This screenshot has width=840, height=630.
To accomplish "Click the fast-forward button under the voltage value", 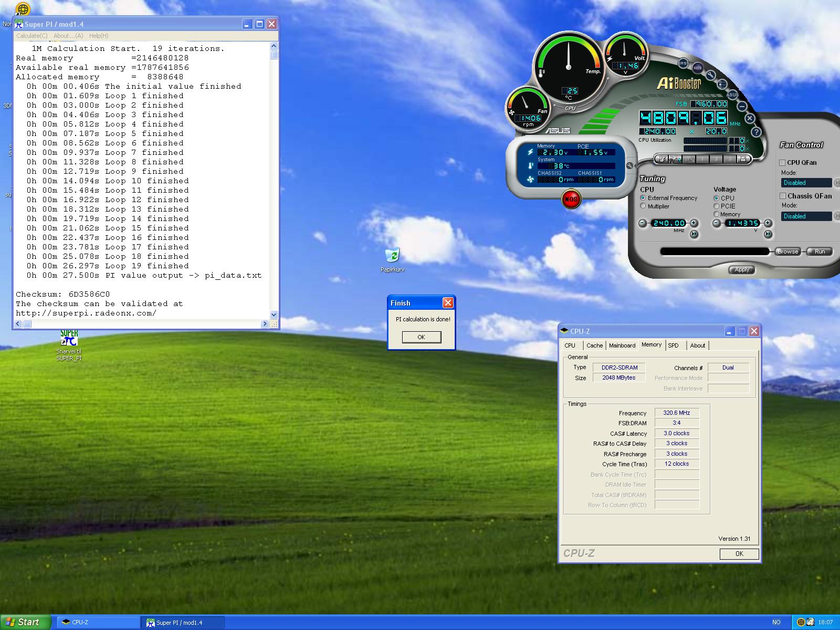I will [x=768, y=234].
